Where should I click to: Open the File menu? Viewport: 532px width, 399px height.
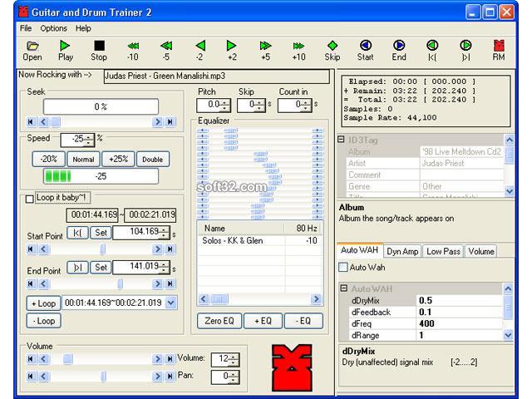point(26,28)
